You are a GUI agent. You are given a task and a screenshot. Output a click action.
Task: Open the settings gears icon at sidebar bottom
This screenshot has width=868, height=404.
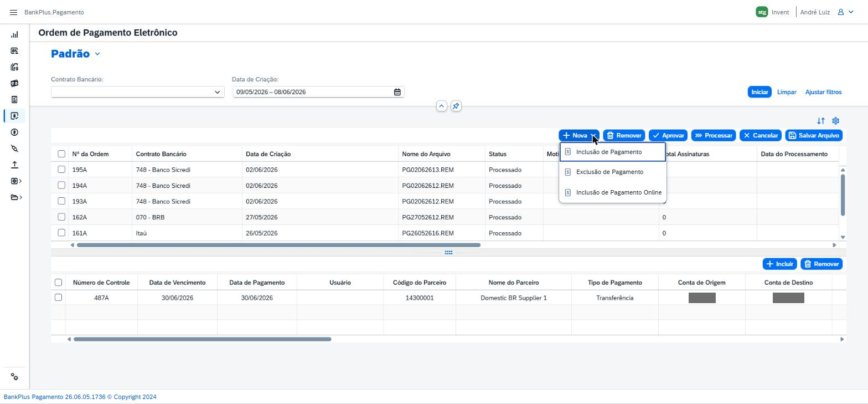(14, 377)
